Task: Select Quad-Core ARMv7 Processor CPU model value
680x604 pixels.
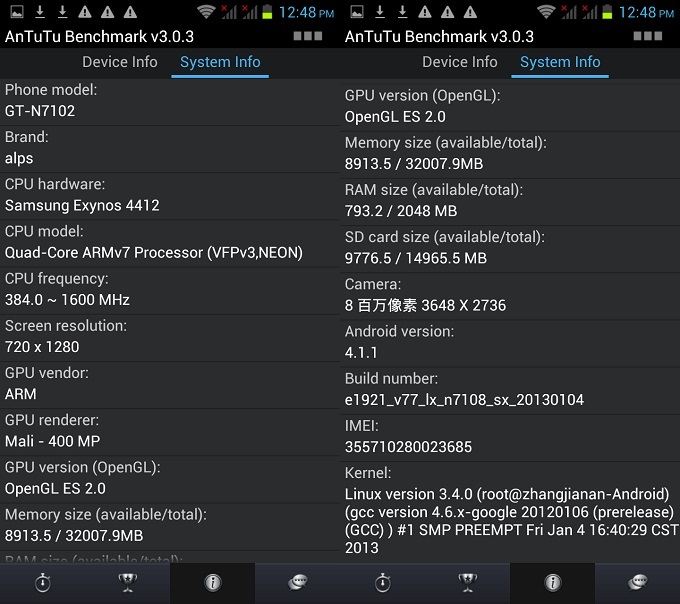Action: point(154,253)
